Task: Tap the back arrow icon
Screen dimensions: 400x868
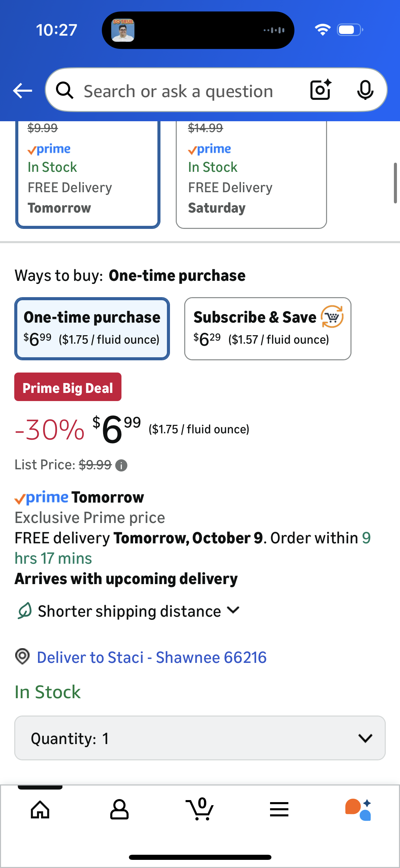Action: pos(22,91)
